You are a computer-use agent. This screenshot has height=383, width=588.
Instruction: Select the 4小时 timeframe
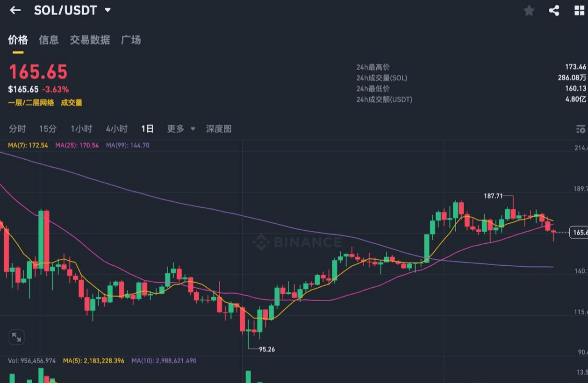coord(116,129)
